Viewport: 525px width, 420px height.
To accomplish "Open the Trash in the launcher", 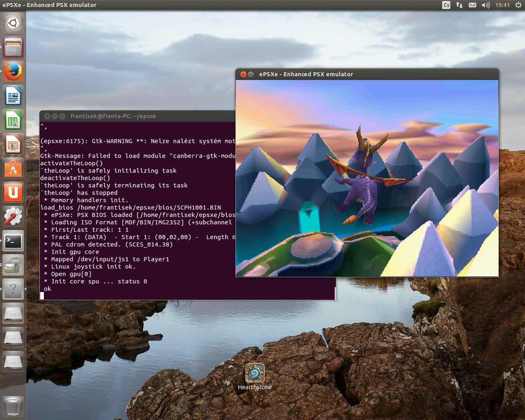I will 13,406.
